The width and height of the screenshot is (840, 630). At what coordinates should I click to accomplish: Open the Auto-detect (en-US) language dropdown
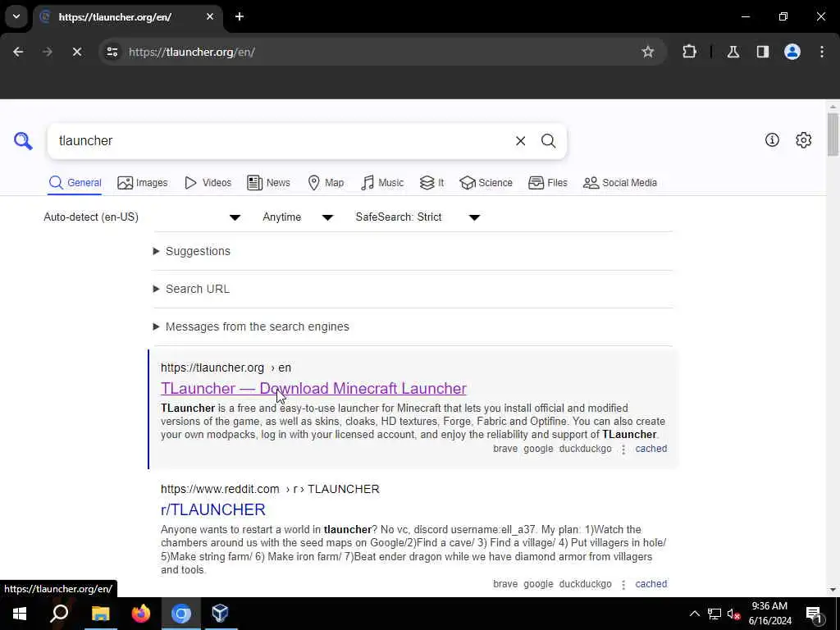(143, 217)
